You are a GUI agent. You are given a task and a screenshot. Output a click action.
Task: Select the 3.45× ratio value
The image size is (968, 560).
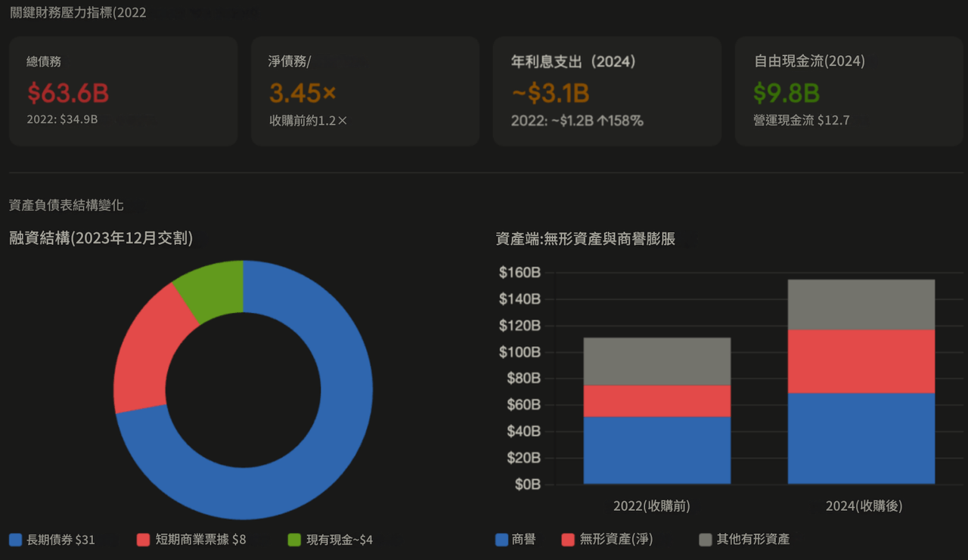tap(303, 93)
